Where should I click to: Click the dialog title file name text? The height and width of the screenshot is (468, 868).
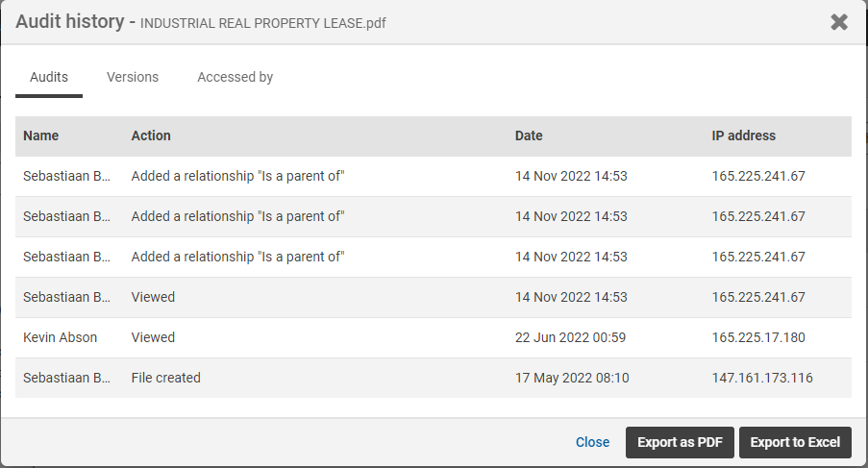tap(263, 23)
